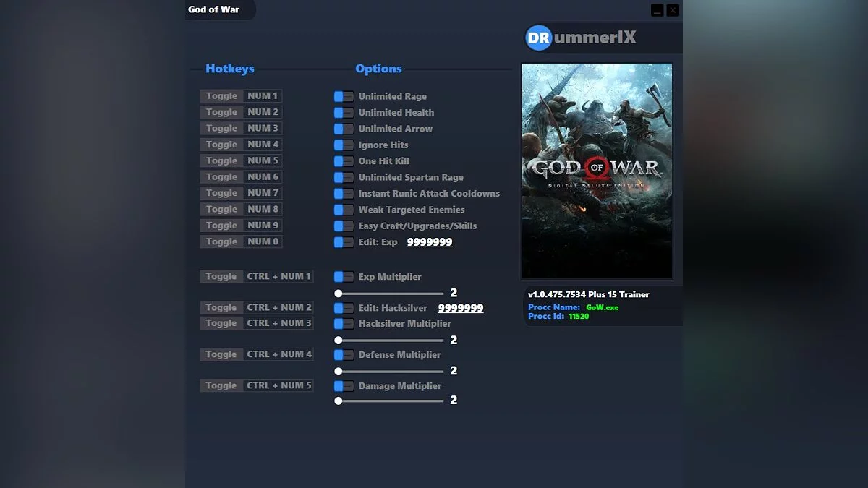Toggle Defense Multiplier switch
The width and height of the screenshot is (868, 488).
pyautogui.click(x=344, y=355)
